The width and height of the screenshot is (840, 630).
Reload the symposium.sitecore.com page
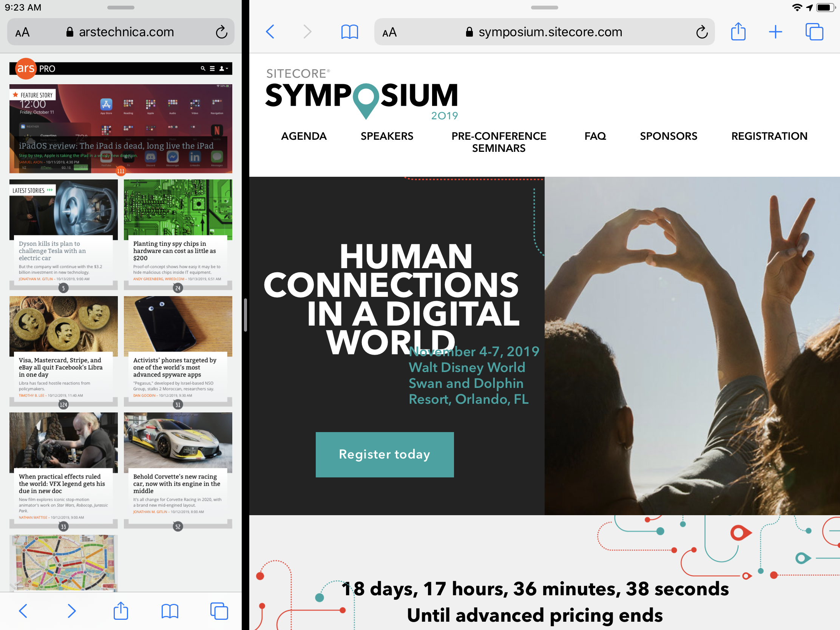(702, 32)
